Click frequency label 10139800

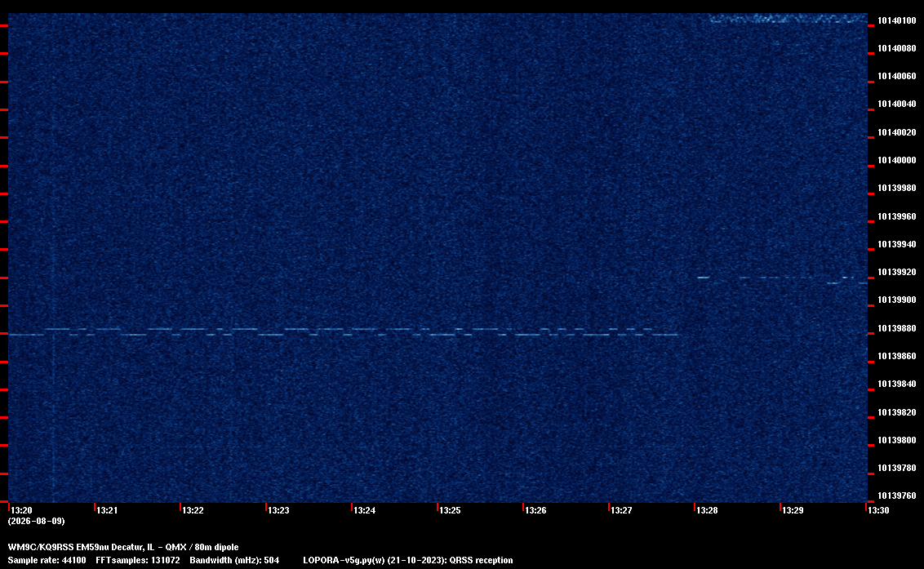coord(897,441)
